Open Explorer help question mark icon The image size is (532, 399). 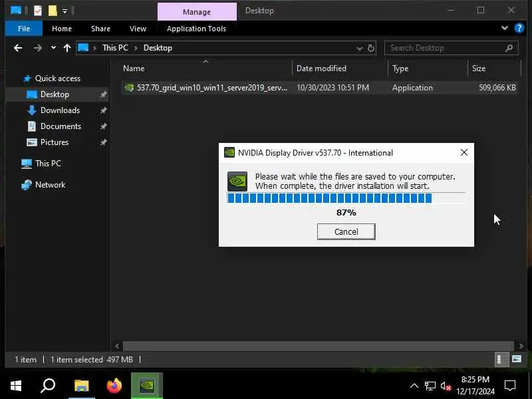pyautogui.click(x=519, y=28)
